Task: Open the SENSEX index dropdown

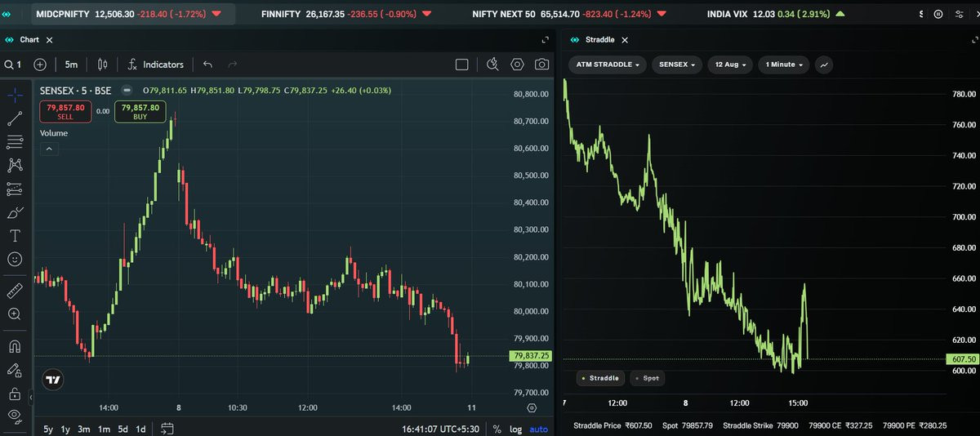Action: [677, 65]
